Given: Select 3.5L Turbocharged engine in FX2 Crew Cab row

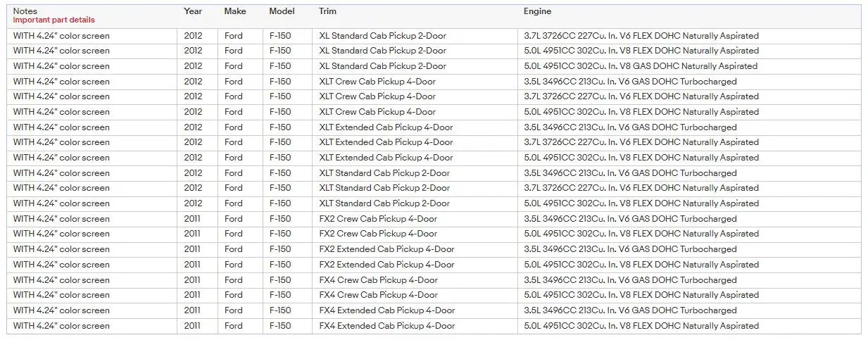Looking at the screenshot, I should (630, 219).
